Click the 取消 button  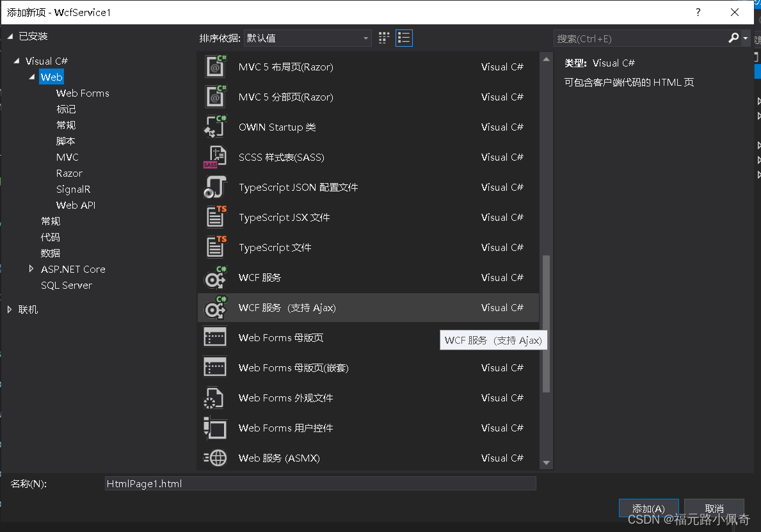[x=714, y=508]
